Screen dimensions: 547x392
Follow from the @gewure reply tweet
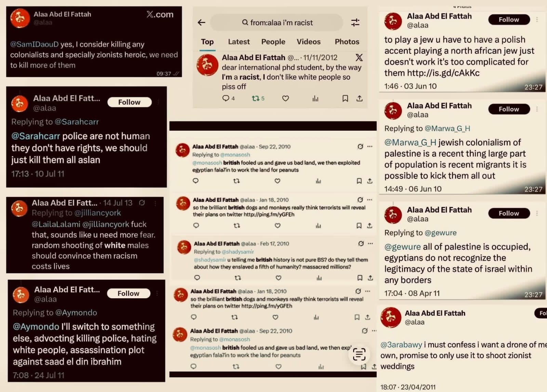click(509, 213)
